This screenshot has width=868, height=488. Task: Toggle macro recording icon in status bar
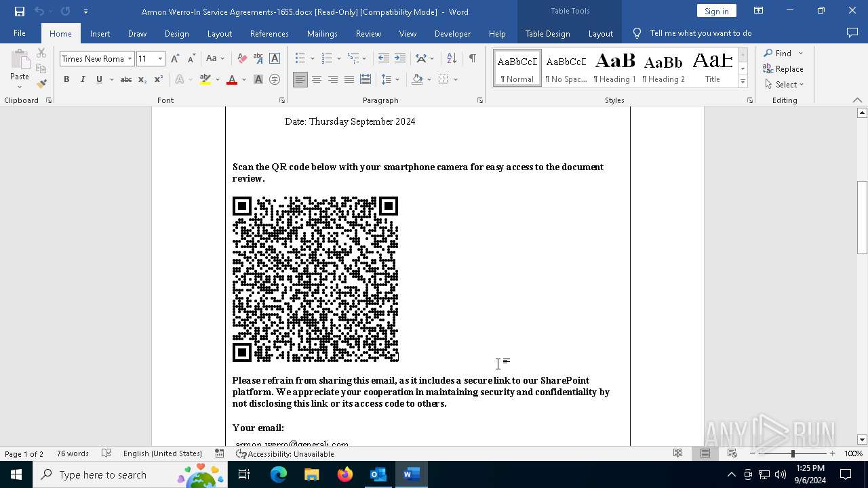coord(219,453)
